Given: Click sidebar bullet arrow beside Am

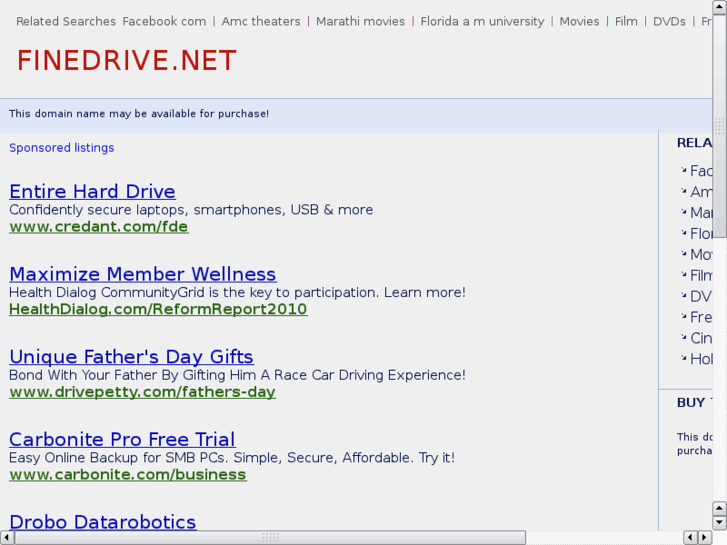Looking at the screenshot, I should (x=683, y=191).
